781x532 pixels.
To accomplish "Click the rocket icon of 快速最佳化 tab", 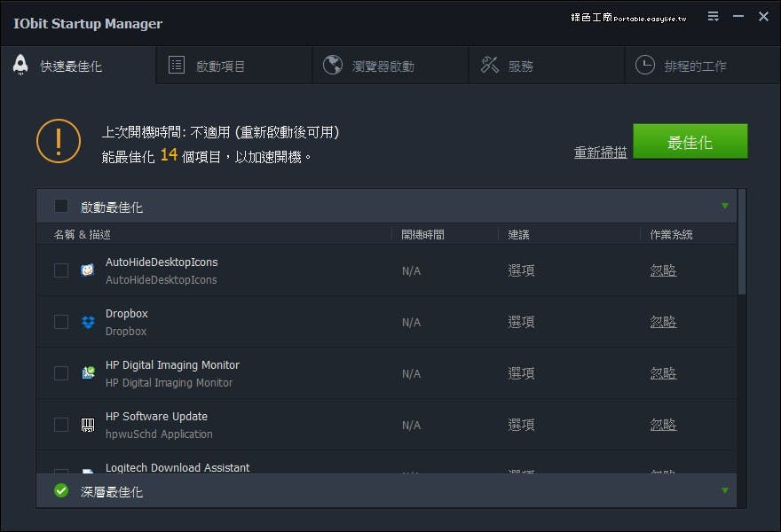I will 20,65.
